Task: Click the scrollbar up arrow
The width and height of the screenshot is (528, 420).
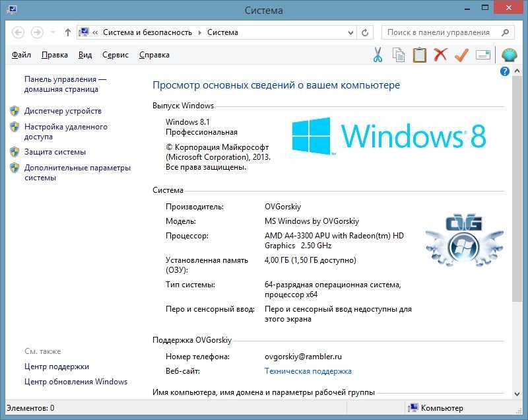Action: pos(517,71)
